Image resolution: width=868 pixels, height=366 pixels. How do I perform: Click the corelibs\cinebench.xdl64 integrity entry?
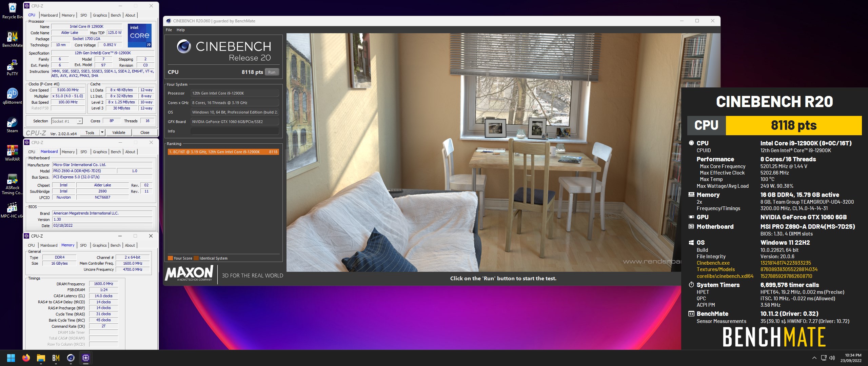[x=725, y=276]
